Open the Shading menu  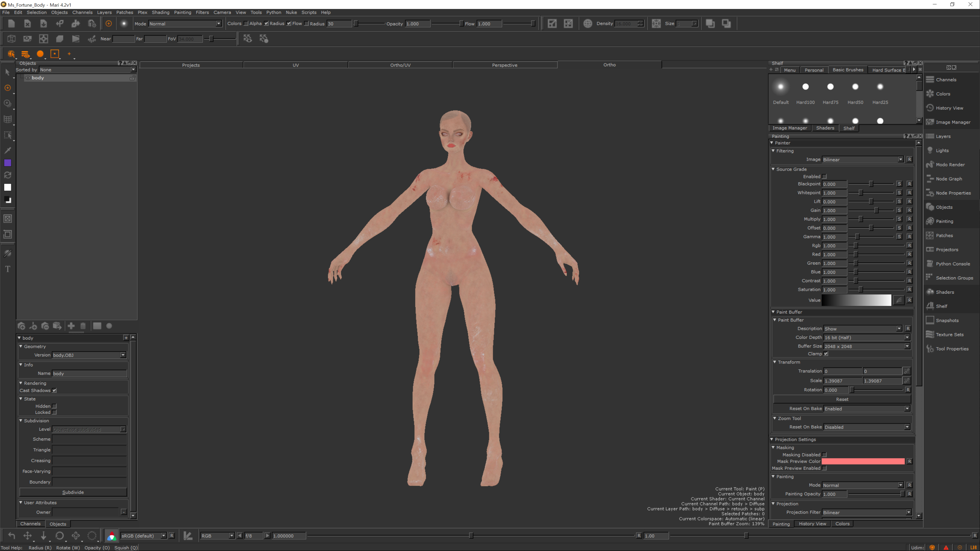tap(160, 12)
